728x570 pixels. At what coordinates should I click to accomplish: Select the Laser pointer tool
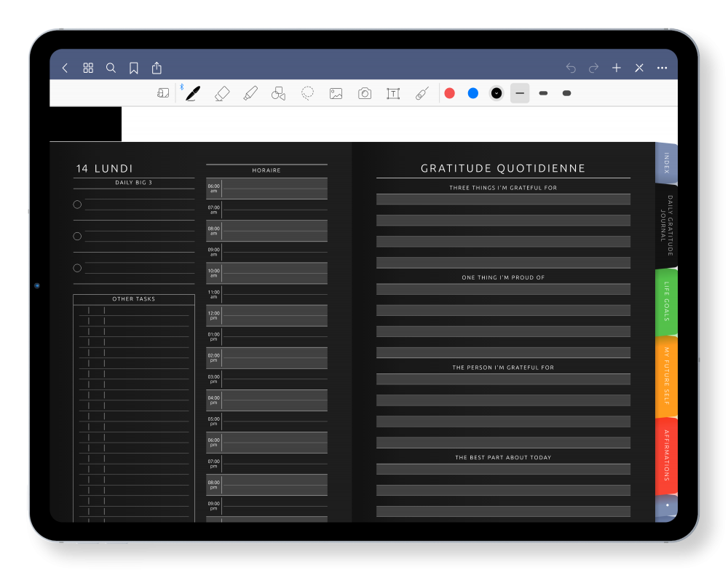coord(422,93)
